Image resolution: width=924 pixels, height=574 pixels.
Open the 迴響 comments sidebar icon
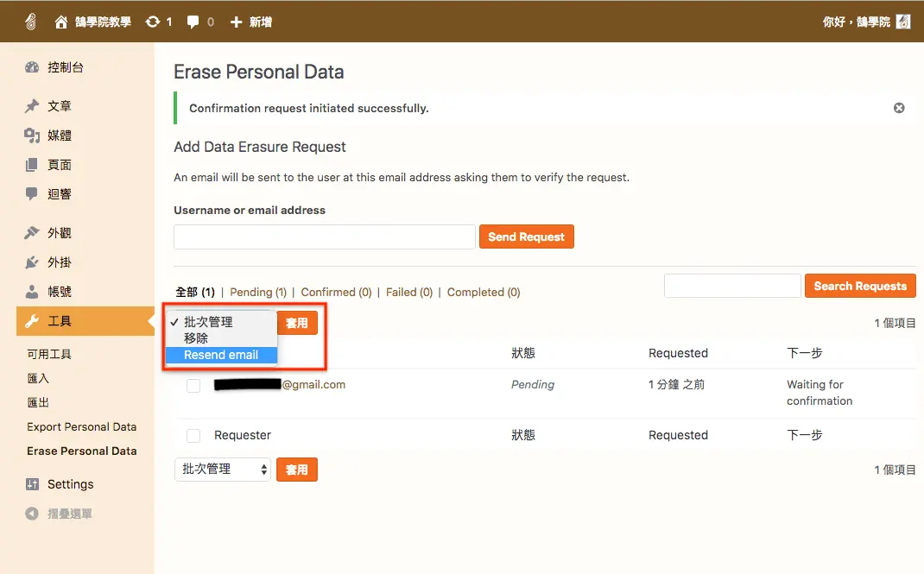pos(32,193)
